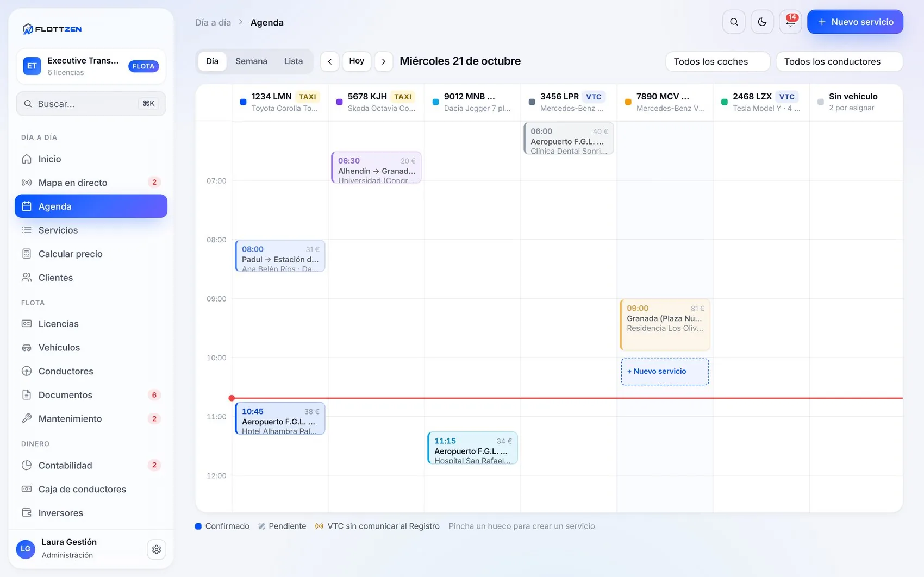The image size is (924, 577).
Task: Go to previous day chevron
Action: (330, 61)
